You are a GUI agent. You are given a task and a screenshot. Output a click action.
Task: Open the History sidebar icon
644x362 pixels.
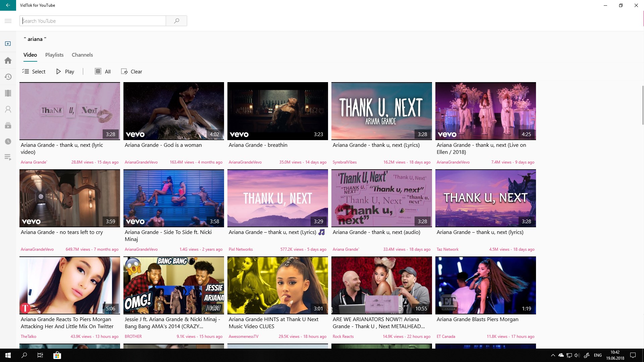8,77
